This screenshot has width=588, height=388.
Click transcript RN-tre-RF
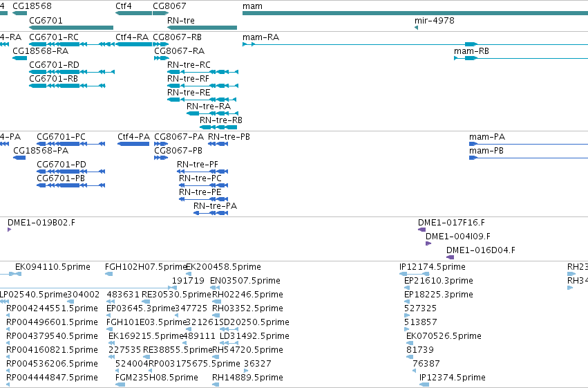pyautogui.click(x=203, y=86)
